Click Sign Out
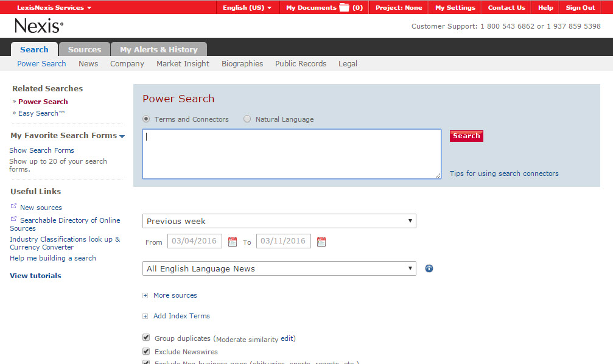The image size is (613, 364). [581, 7]
